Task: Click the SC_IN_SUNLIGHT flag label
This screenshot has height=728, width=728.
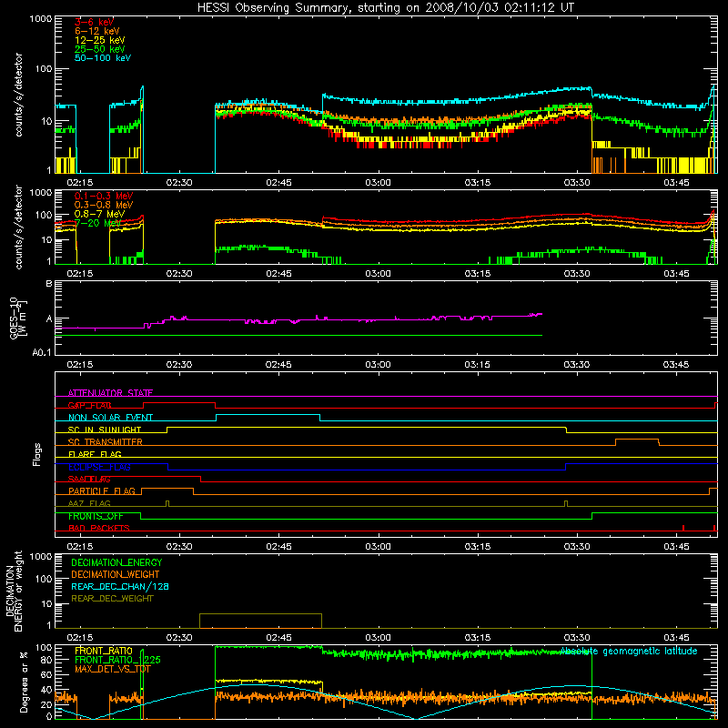Action: click(x=105, y=430)
